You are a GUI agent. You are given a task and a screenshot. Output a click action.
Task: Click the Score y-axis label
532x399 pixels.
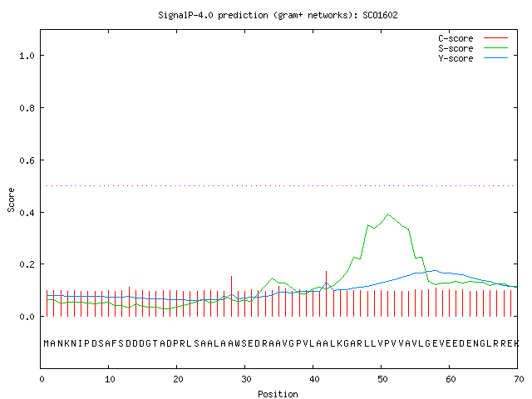pyautogui.click(x=11, y=200)
